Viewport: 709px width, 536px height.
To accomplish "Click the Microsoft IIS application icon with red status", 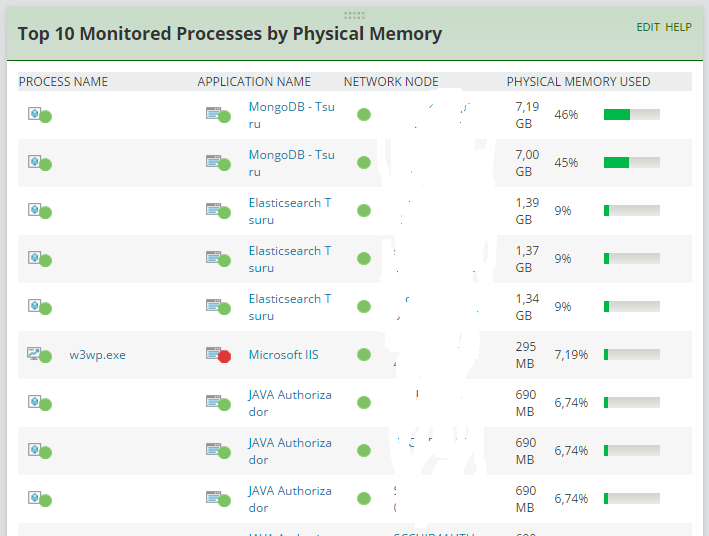I will [217, 355].
